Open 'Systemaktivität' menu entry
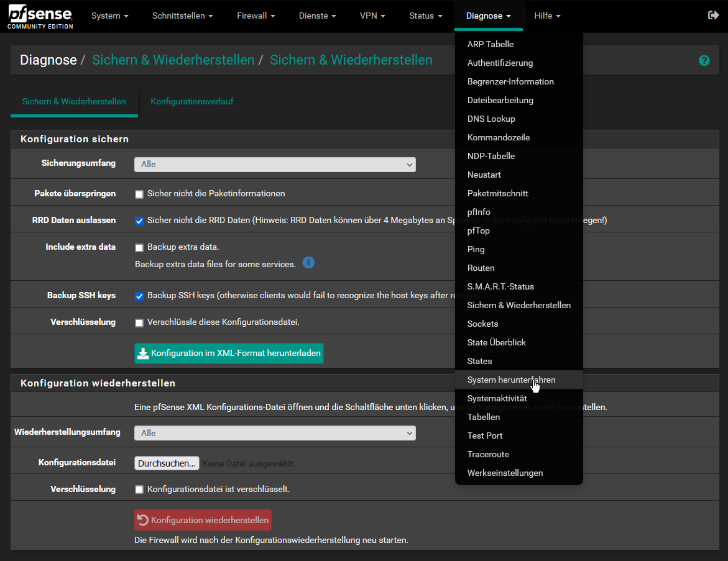 click(x=518, y=398)
